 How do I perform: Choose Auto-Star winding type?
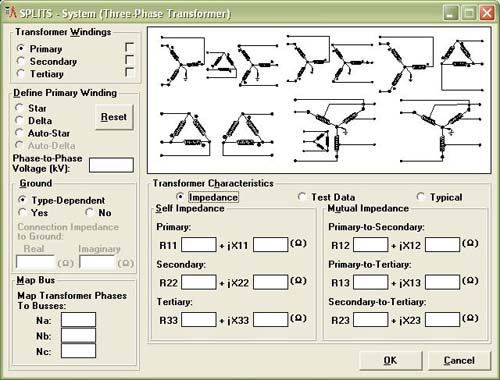coord(19,133)
